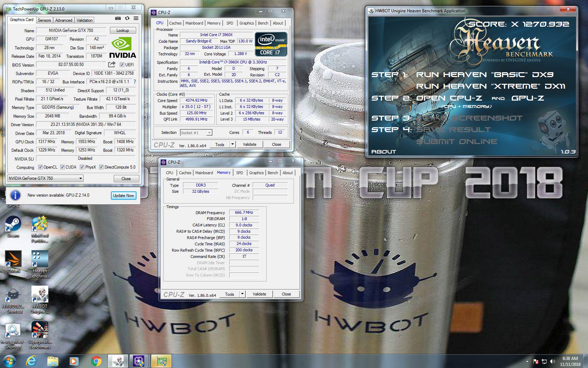The image size is (588, 368).
Task: Open the HWBOTx2 Shortcut desktop icon
Action: point(14,300)
